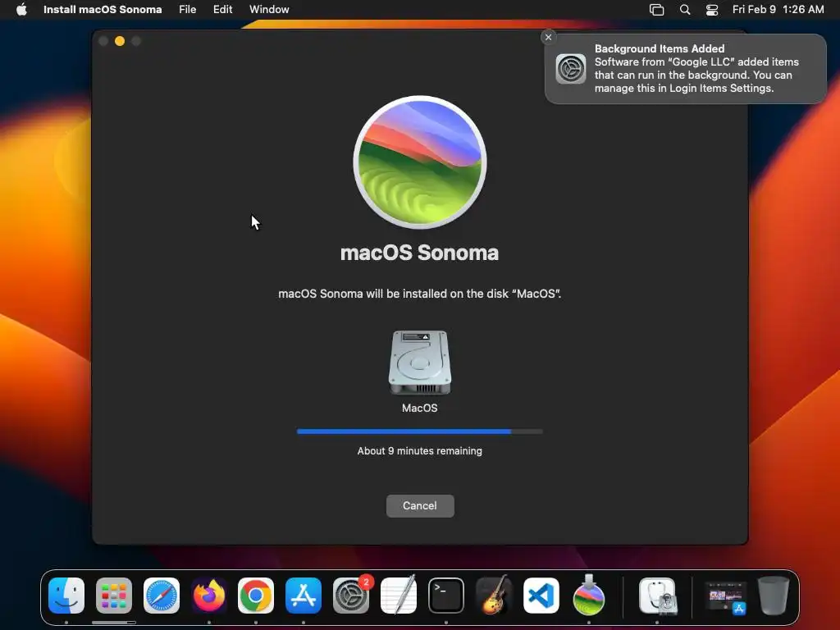
Task: Open the recent apps stack in Dock
Action: point(726,597)
